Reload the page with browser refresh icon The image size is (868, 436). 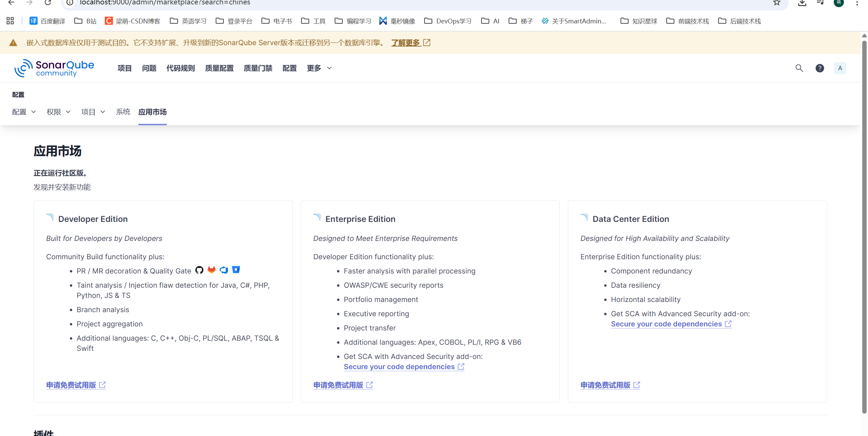coord(48,3)
